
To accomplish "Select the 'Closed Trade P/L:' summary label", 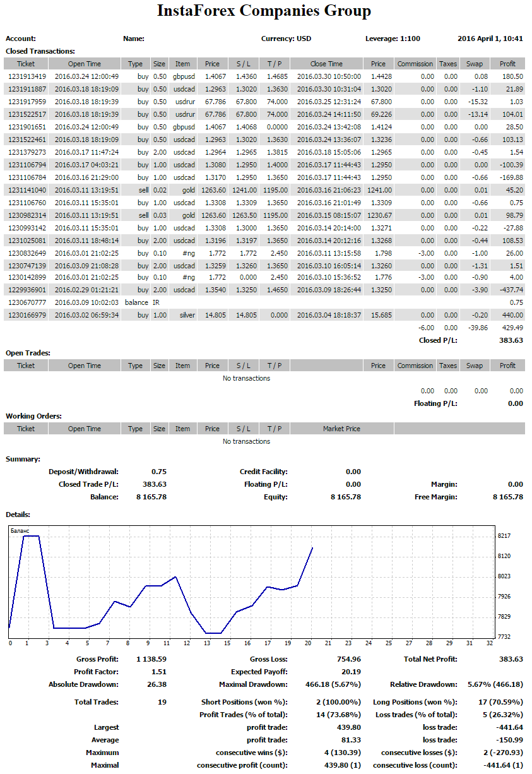I will pyautogui.click(x=88, y=484).
